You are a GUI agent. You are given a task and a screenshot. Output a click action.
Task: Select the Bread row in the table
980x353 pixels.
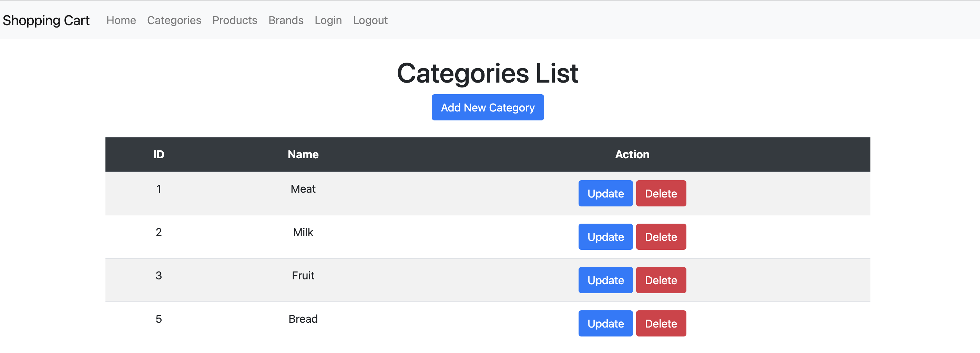tap(303, 319)
